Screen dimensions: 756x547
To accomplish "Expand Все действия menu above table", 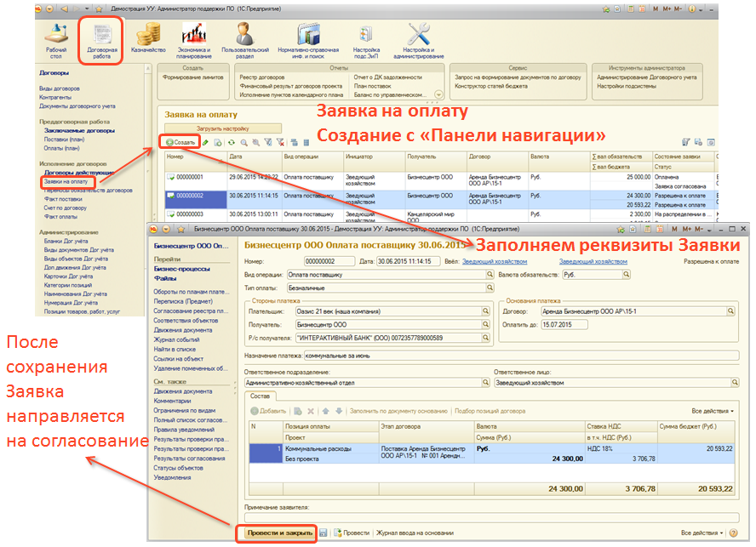I will pos(713,411).
